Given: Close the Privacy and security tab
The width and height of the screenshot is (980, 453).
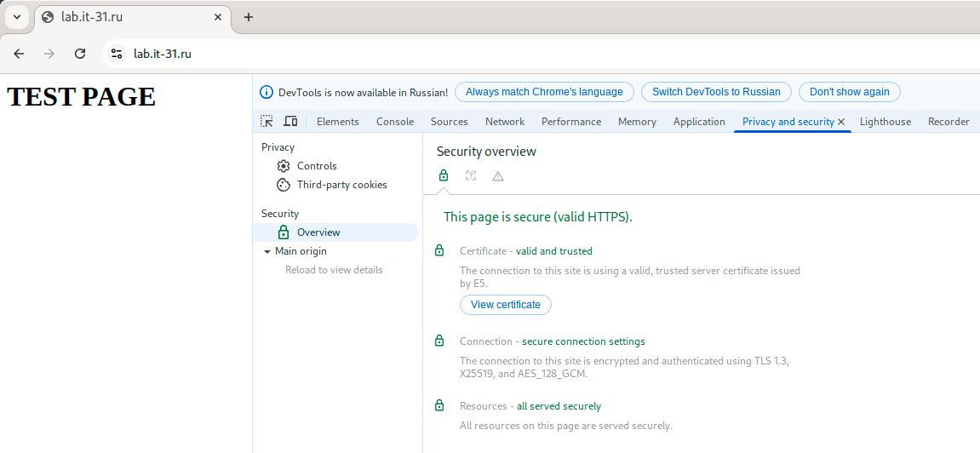Looking at the screenshot, I should [x=841, y=122].
